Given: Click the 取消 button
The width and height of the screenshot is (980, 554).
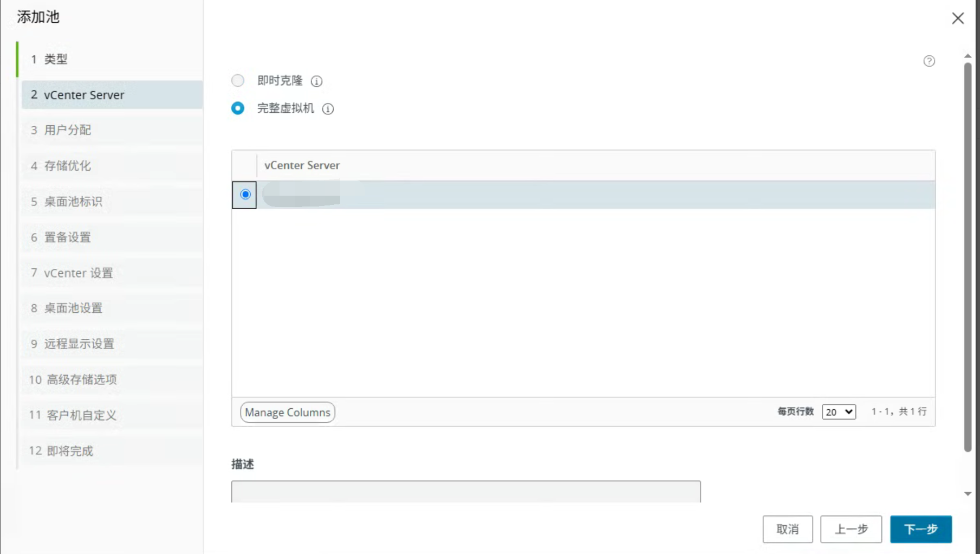Looking at the screenshot, I should (x=788, y=529).
